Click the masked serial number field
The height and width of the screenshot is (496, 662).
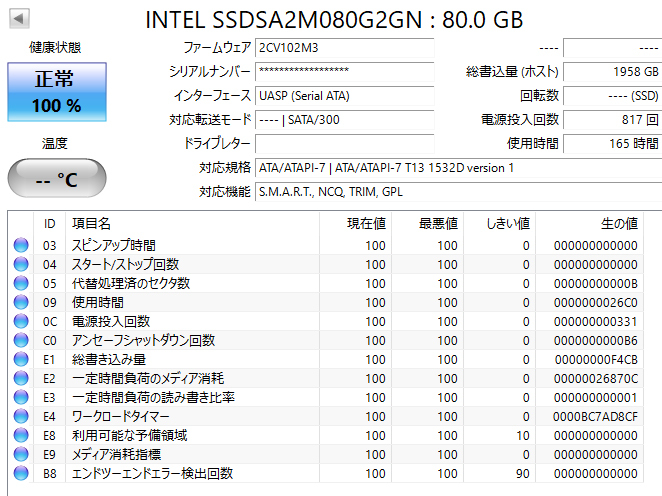345,72
